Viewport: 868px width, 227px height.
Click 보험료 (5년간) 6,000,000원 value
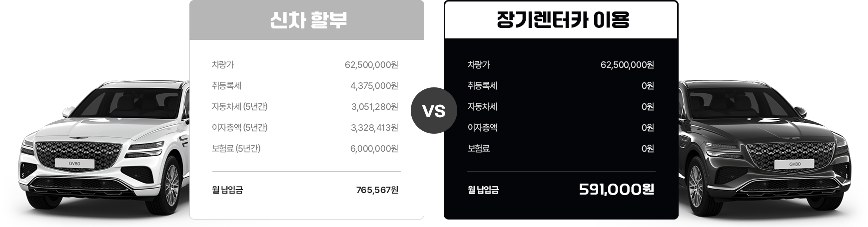[x=374, y=149]
